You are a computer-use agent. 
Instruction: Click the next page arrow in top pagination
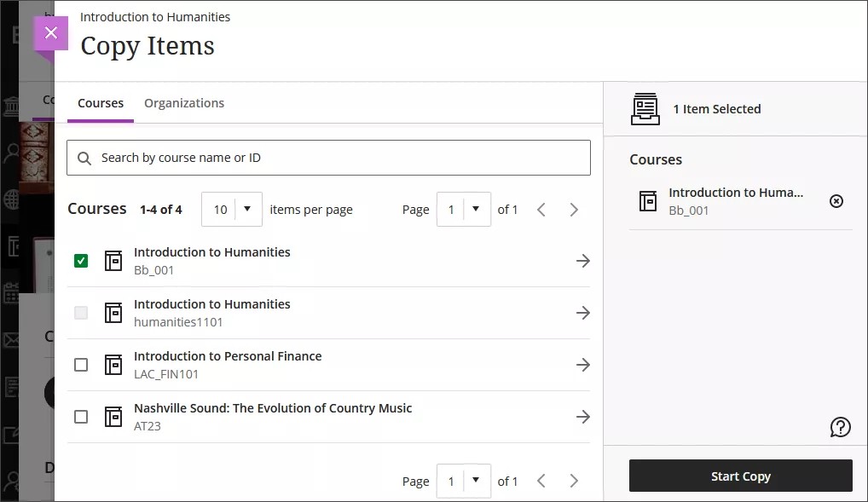click(574, 209)
